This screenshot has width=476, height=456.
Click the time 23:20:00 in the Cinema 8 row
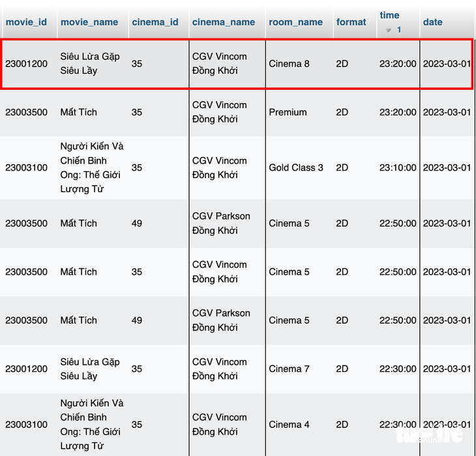pos(398,64)
